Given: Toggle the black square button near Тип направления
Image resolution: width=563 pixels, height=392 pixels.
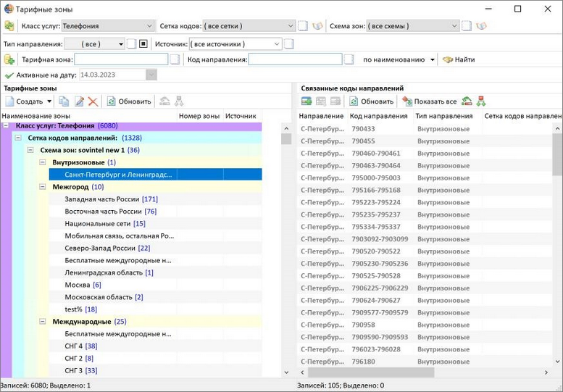Looking at the screenshot, I should pyautogui.click(x=143, y=43).
